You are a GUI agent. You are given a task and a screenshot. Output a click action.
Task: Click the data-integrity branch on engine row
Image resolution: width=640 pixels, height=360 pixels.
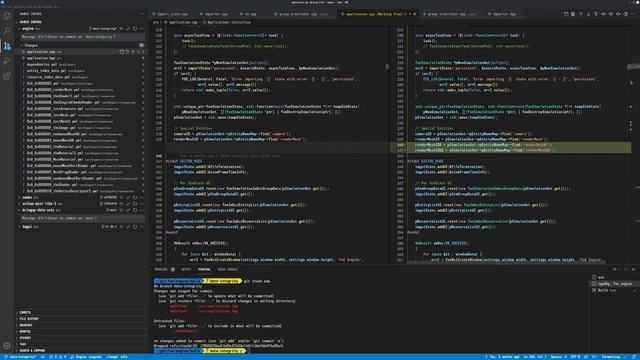click(x=104, y=29)
